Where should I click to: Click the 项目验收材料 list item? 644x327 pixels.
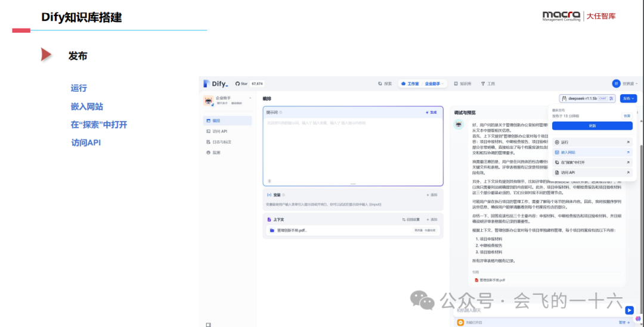pyautogui.click(x=491, y=251)
